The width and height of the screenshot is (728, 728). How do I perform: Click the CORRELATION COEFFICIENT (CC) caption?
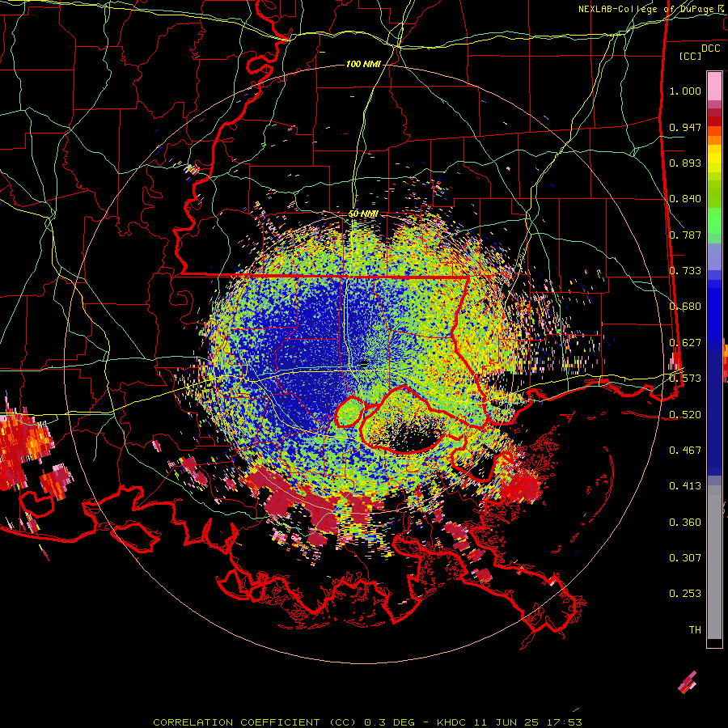click(x=256, y=722)
